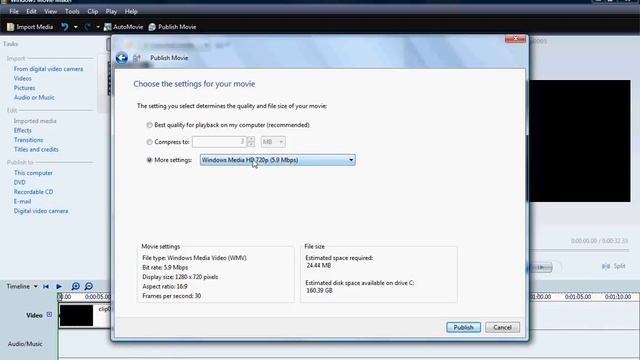Click the Recordable CD link
Image resolution: width=640 pixels, height=360 pixels.
click(x=33, y=192)
